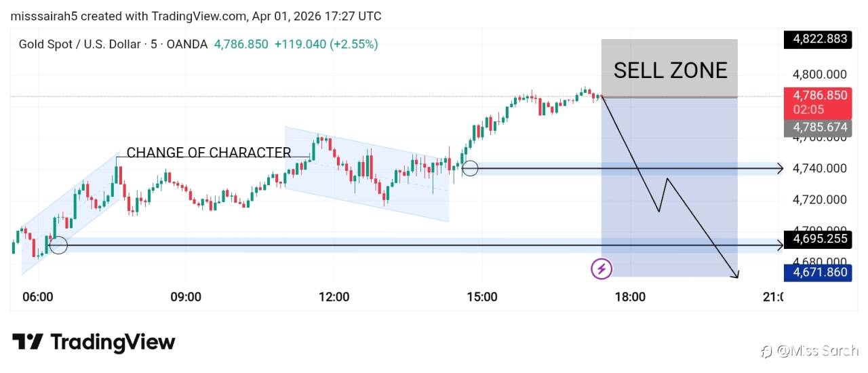Click the arrowhead at the 4,740.000 line end
This screenshot has width=868, height=373.
pyautogui.click(x=780, y=168)
